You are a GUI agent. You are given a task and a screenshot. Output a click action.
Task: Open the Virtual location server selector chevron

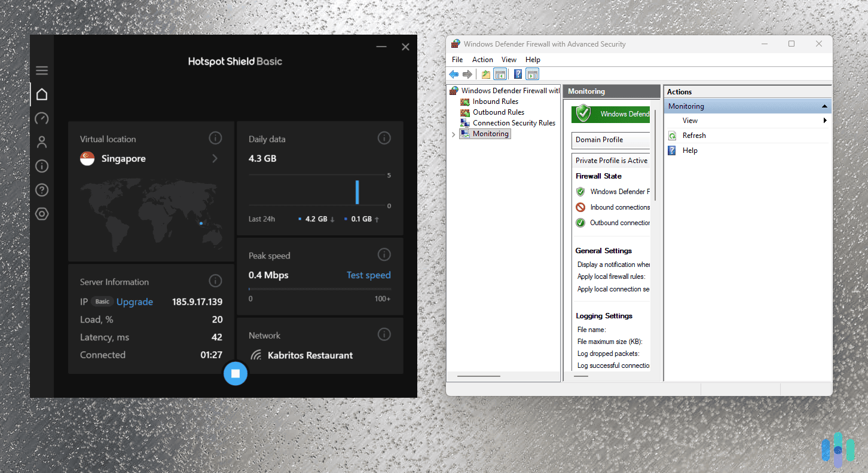(215, 159)
